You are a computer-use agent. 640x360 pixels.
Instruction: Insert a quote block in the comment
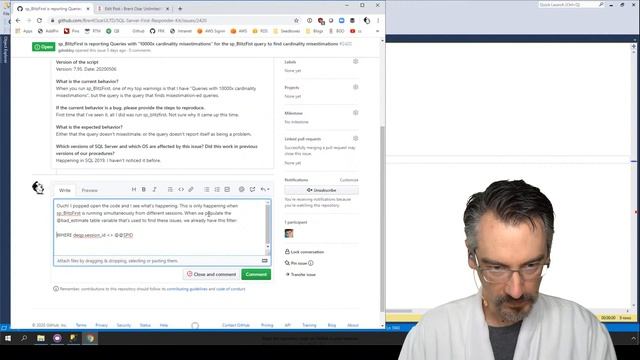[170, 189]
